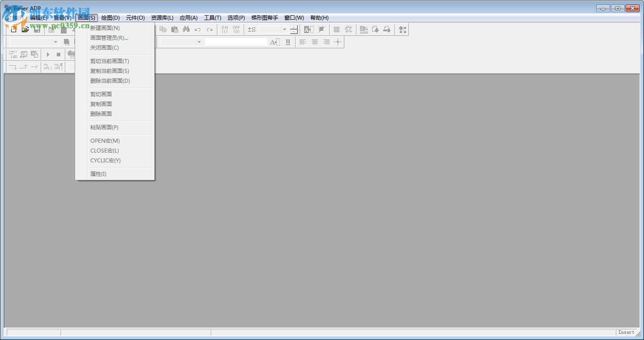Click the step-up arrow icon
The image size is (644, 340).
[x=24, y=67]
